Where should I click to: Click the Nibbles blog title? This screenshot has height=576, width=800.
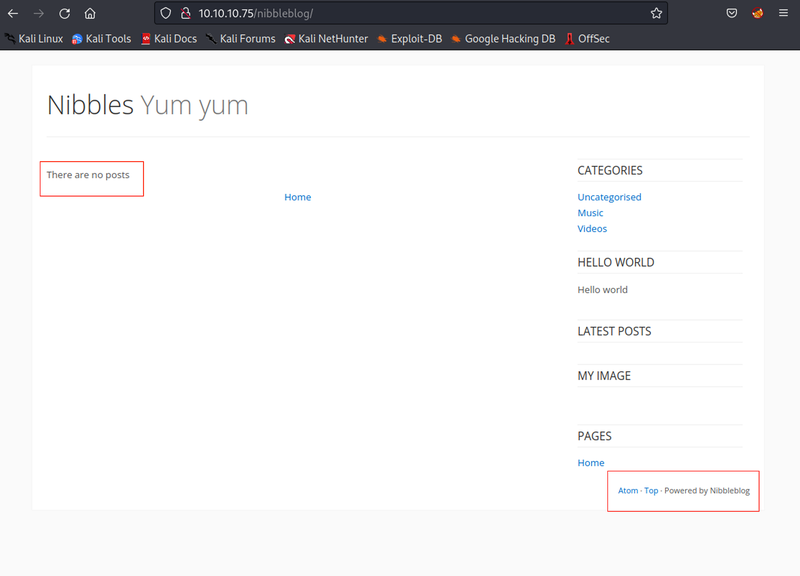pyautogui.click(x=90, y=105)
